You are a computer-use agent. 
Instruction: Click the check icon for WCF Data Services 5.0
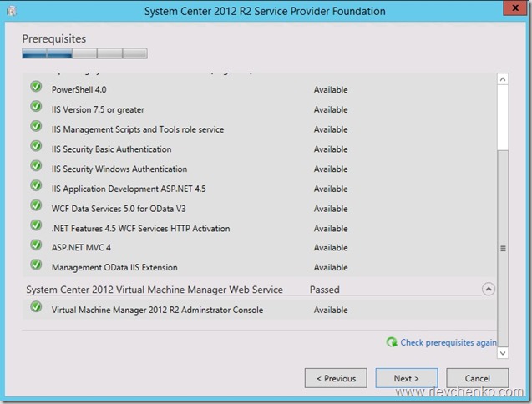(36, 205)
